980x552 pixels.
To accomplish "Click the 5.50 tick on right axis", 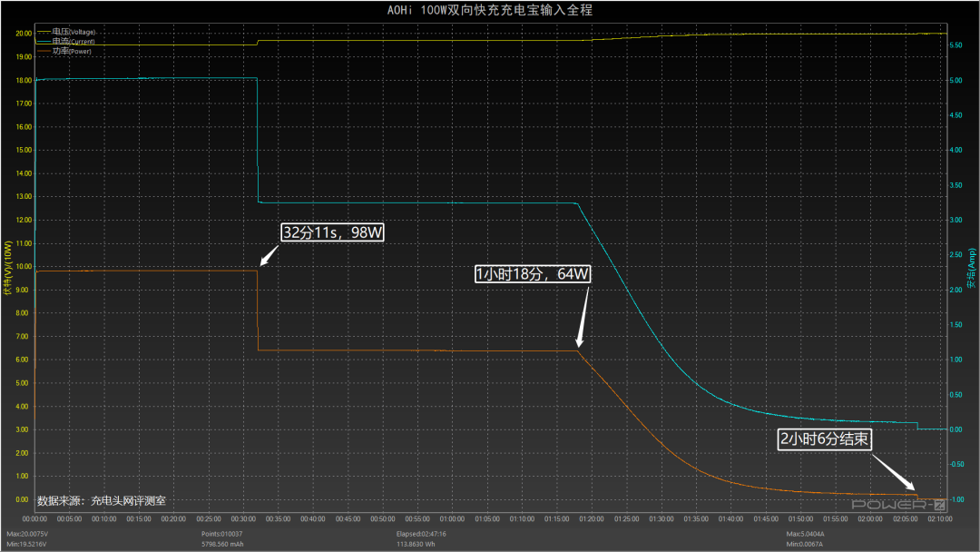I will (955, 45).
